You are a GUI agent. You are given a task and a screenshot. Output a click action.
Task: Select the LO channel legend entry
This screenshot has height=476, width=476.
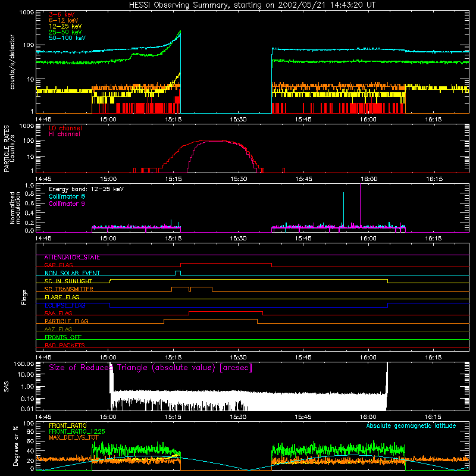click(65, 128)
